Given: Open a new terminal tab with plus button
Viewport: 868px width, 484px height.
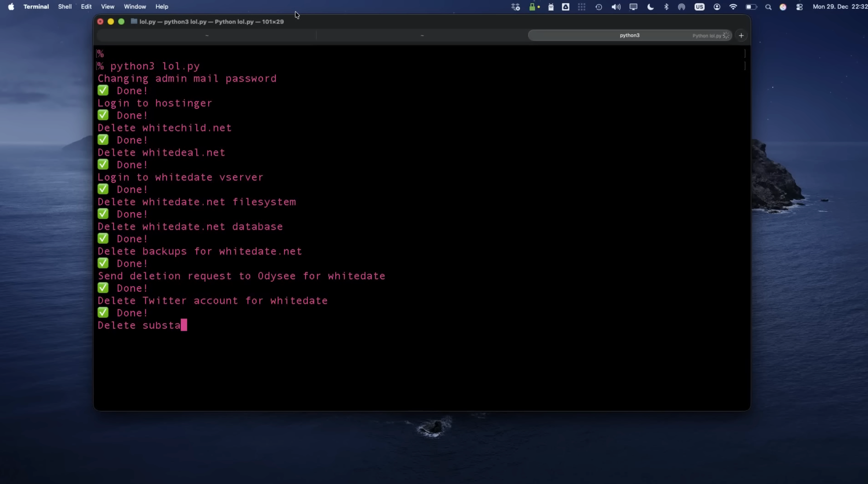Looking at the screenshot, I should coord(741,35).
